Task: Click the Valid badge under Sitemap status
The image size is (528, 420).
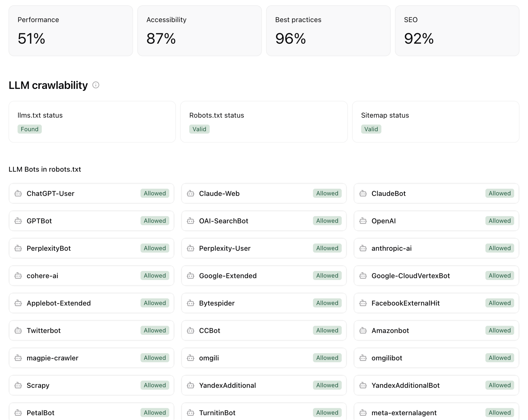Action: pyautogui.click(x=371, y=129)
